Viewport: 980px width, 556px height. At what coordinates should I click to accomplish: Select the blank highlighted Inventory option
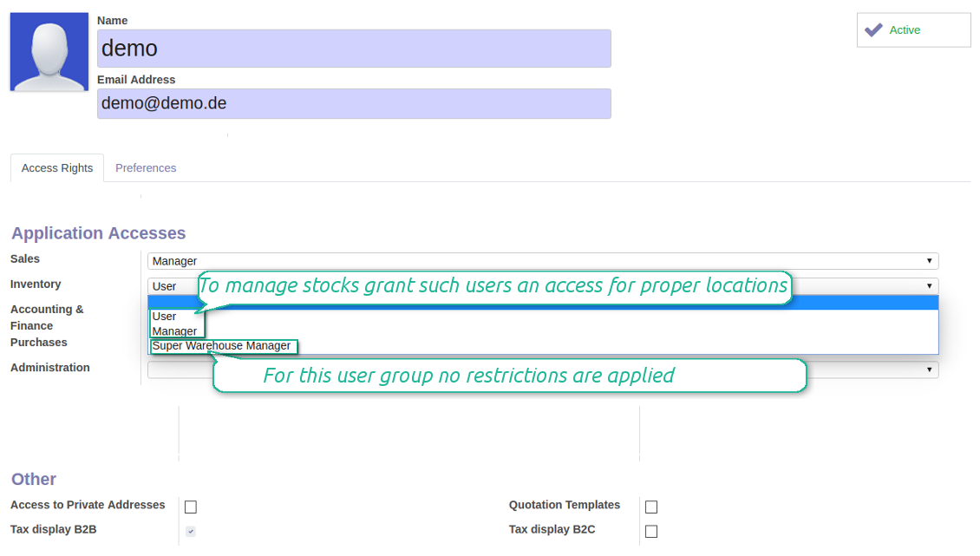tap(543, 303)
